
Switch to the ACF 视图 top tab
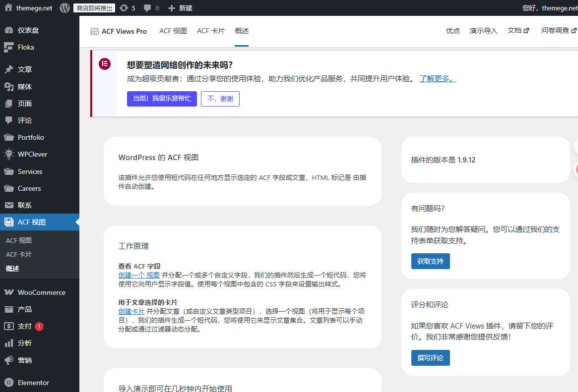pos(173,31)
